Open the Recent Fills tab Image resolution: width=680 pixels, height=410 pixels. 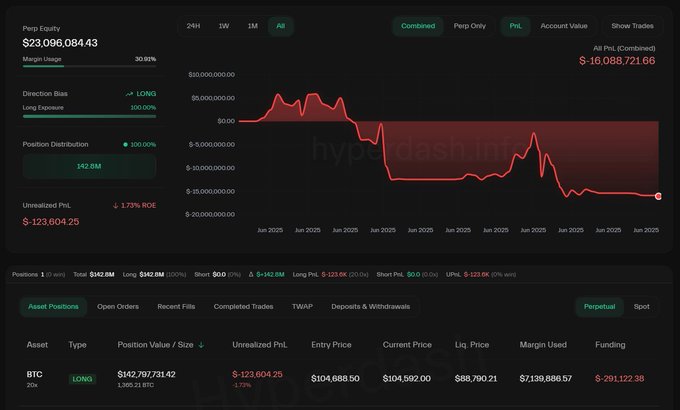click(x=176, y=307)
